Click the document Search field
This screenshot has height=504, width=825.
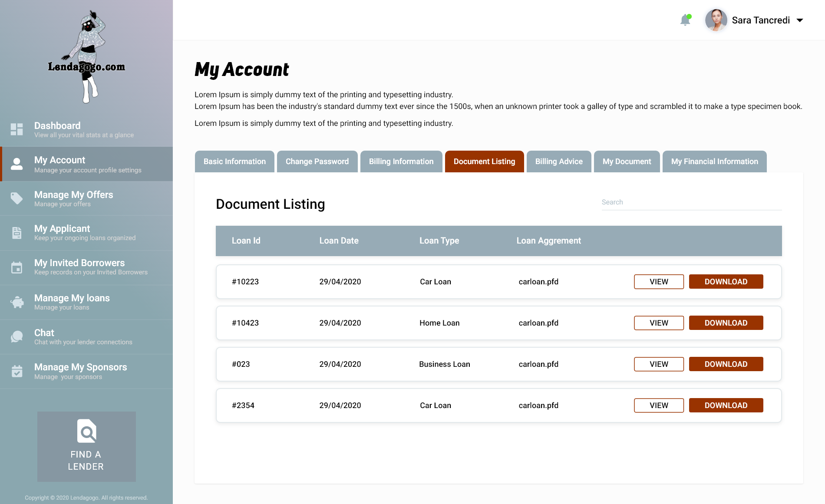pos(691,202)
